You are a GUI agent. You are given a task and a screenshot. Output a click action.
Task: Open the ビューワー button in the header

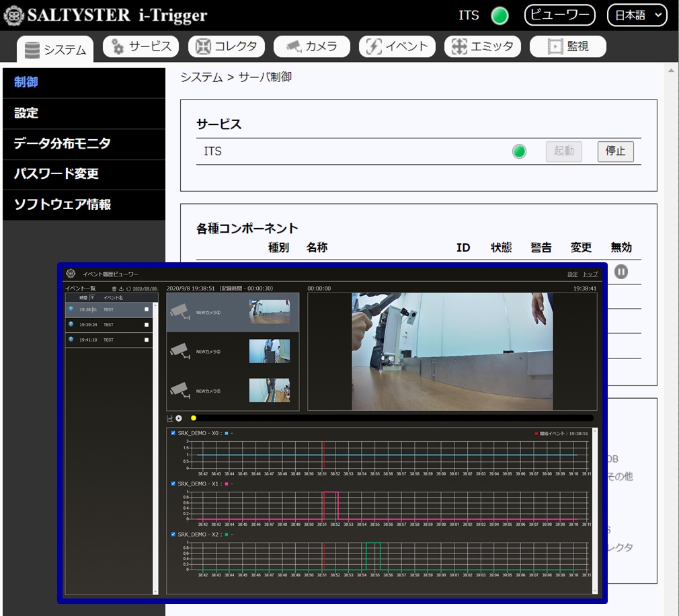tap(559, 15)
